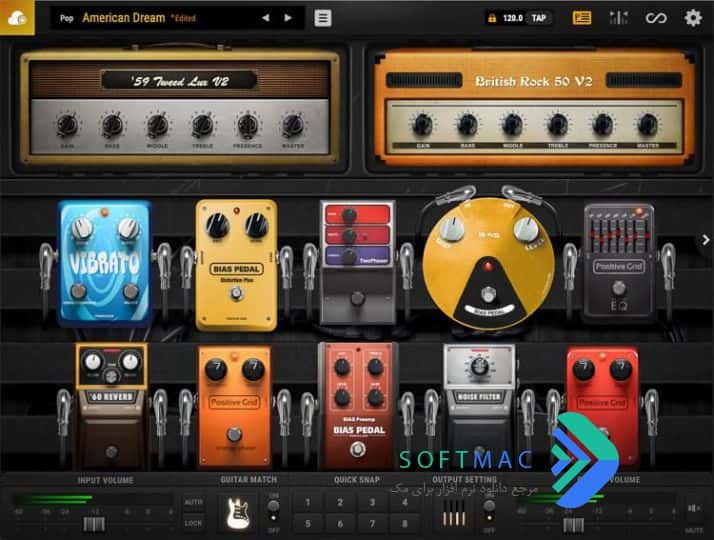Click the Master knob on '59 Tweed Lux
Image resolution: width=714 pixels, height=540 pixels.
tap(293, 124)
